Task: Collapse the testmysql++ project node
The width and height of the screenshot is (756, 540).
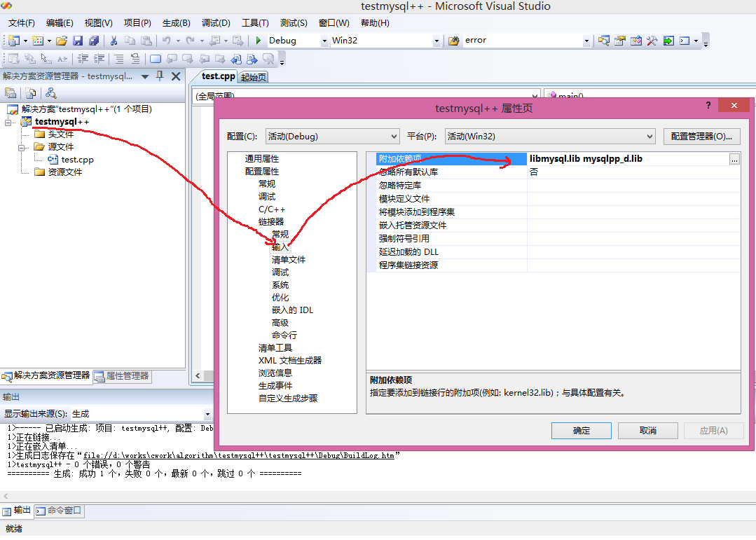Action: point(8,123)
